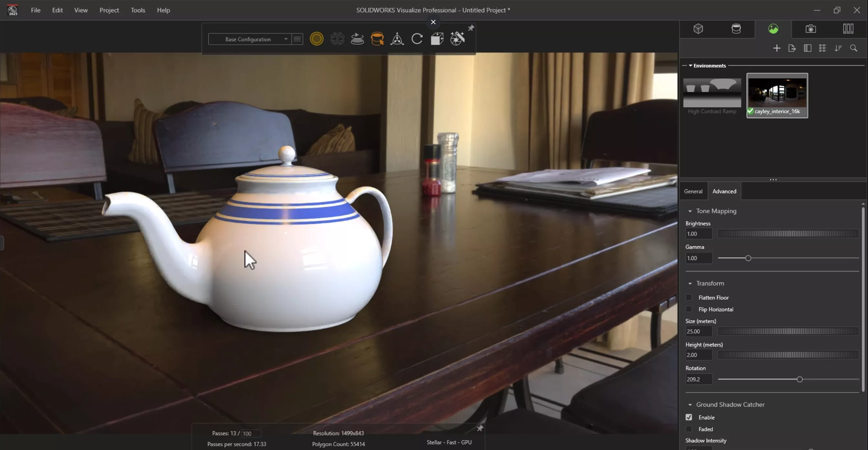
Task: Collapse the Ground Shadow Catcher section
Action: point(690,404)
